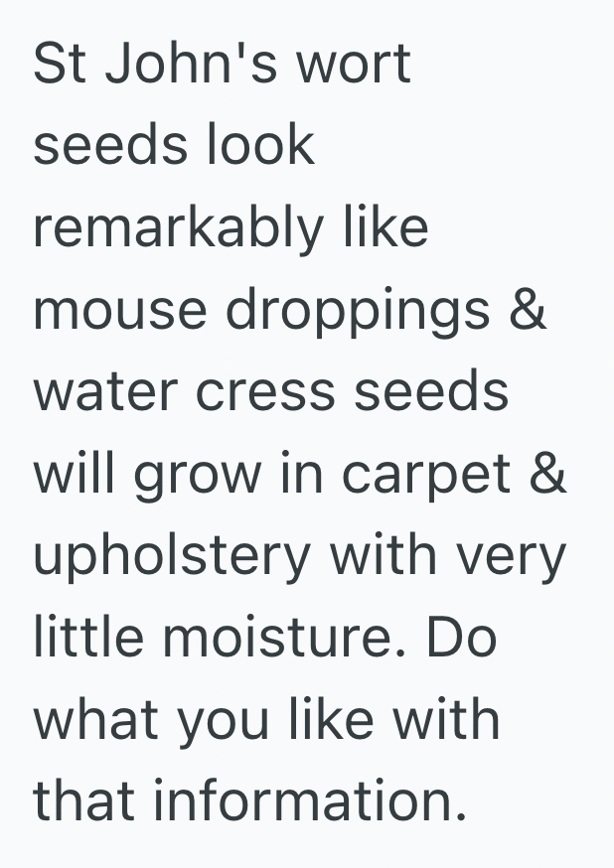This screenshot has width=614, height=868.
Task: Click the word "remarkably"
Action: (179, 228)
